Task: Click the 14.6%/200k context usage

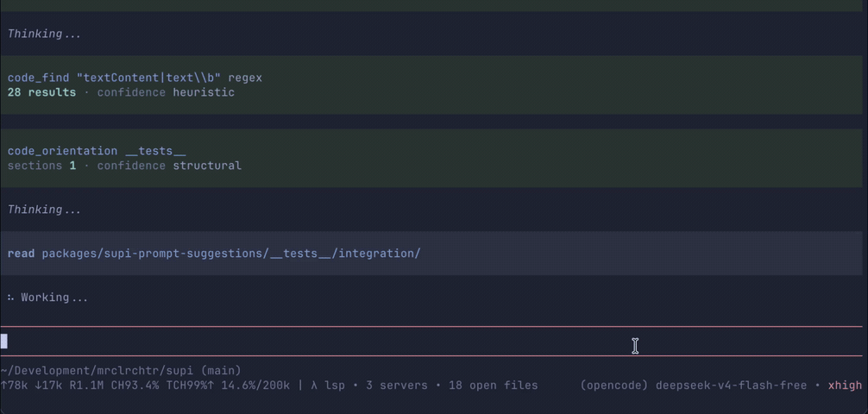Action: (x=255, y=386)
